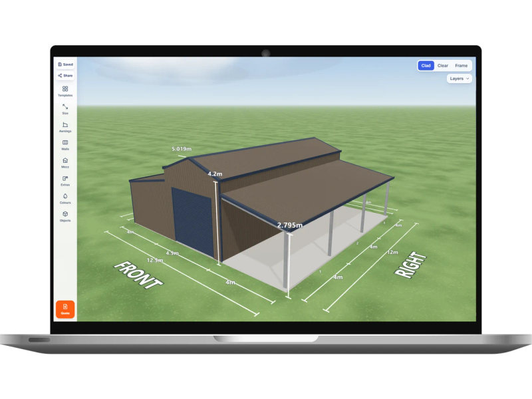Open the Awnings settings

(x=65, y=127)
